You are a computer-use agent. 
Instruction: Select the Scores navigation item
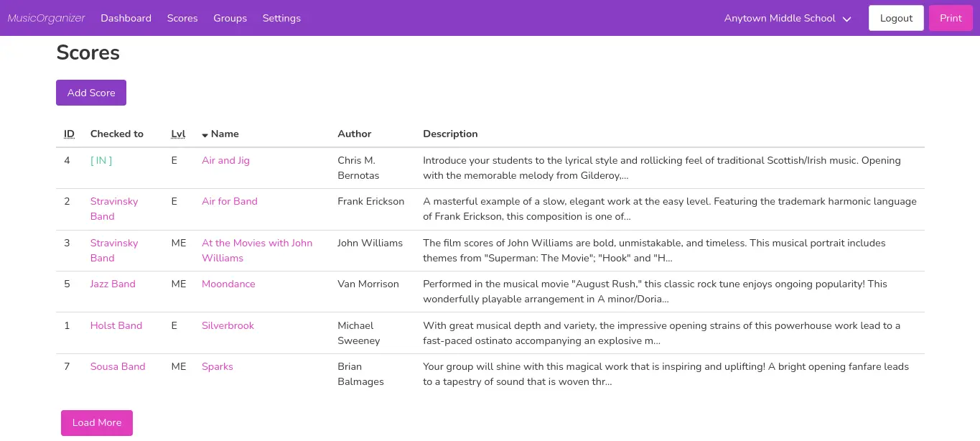point(182,18)
